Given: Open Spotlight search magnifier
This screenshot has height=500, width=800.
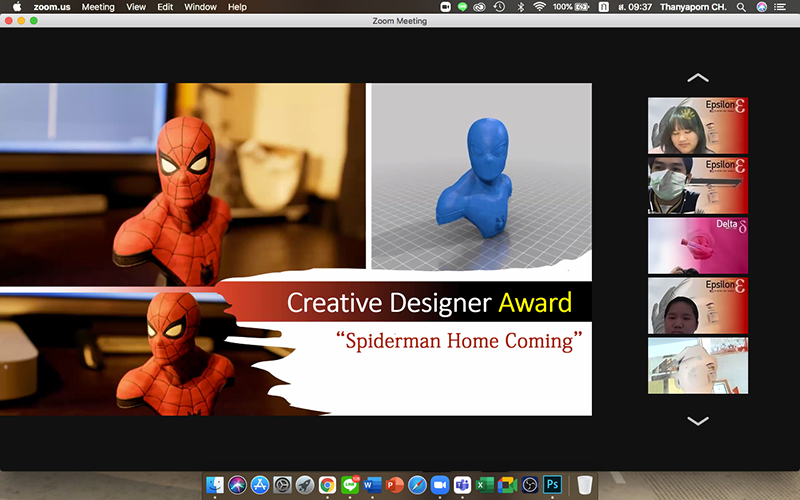Looking at the screenshot, I should (x=741, y=7).
